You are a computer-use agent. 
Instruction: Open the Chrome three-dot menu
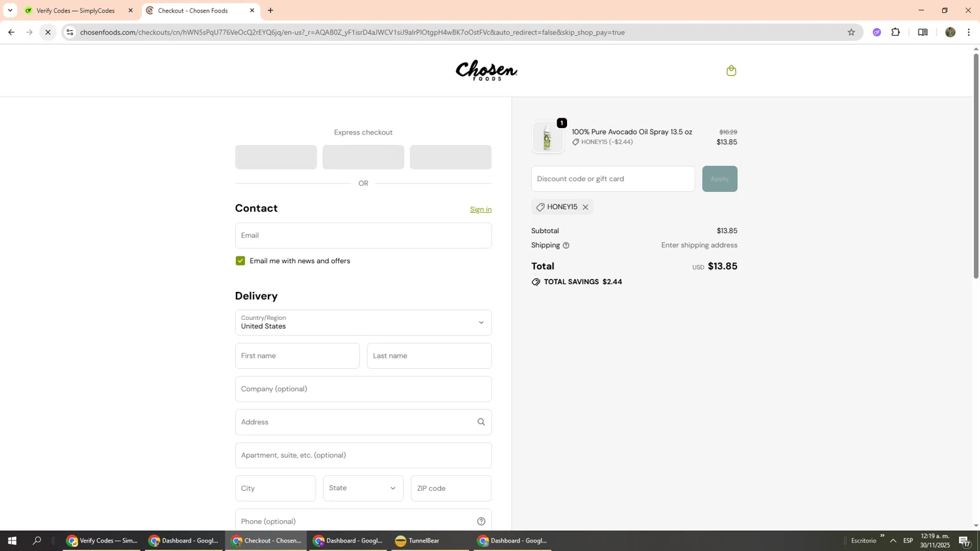[969, 32]
